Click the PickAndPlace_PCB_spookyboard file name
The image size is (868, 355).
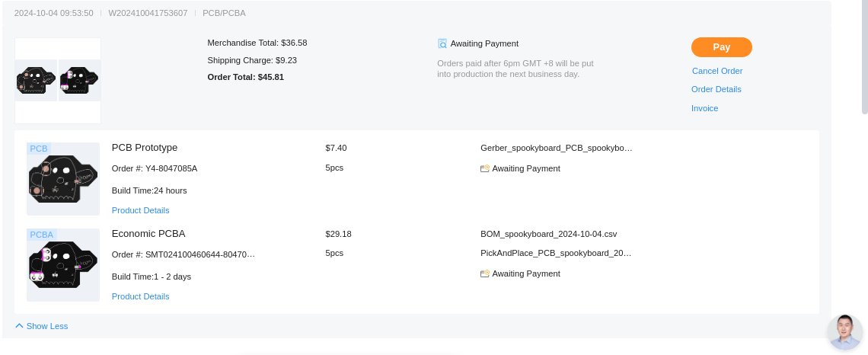click(x=556, y=253)
